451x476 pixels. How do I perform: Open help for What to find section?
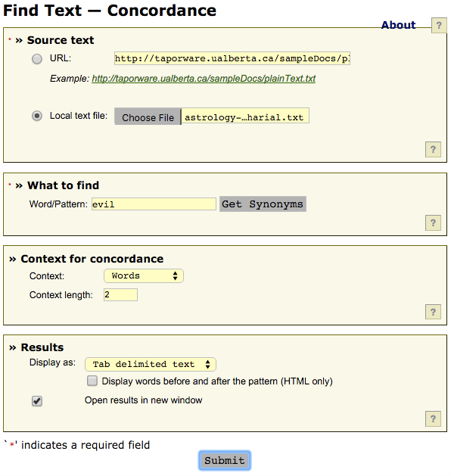click(x=433, y=222)
